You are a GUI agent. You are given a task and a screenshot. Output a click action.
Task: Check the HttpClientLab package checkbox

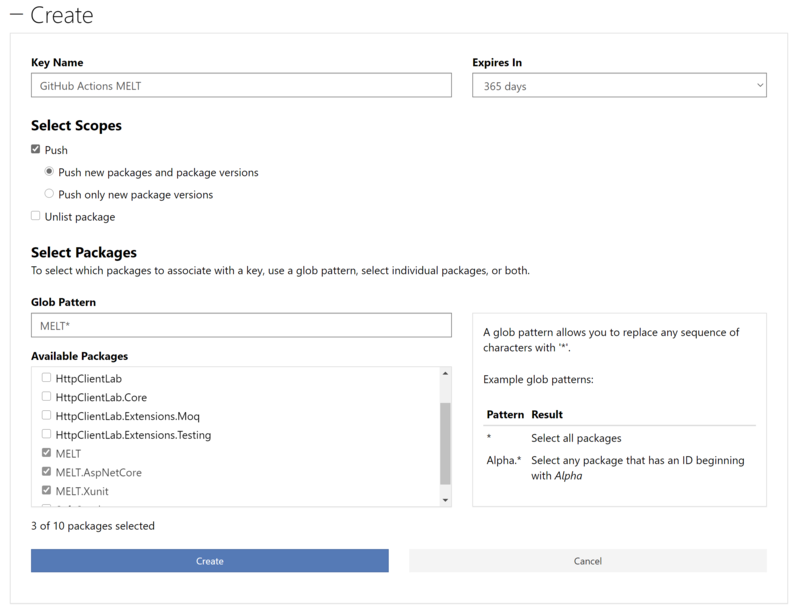47,378
